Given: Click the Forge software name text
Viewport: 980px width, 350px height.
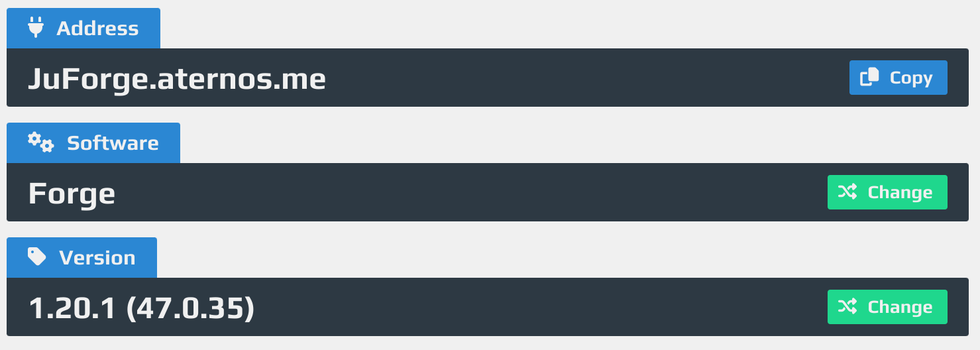Looking at the screenshot, I should (72, 194).
